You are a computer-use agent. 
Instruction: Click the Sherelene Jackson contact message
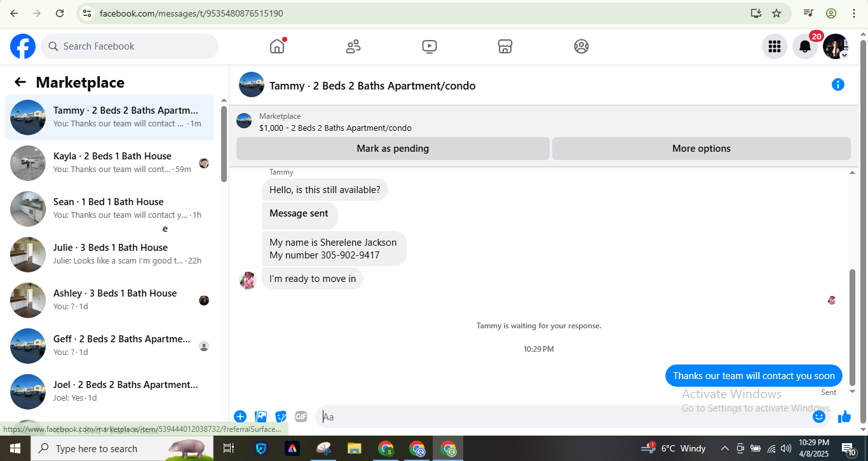334,249
